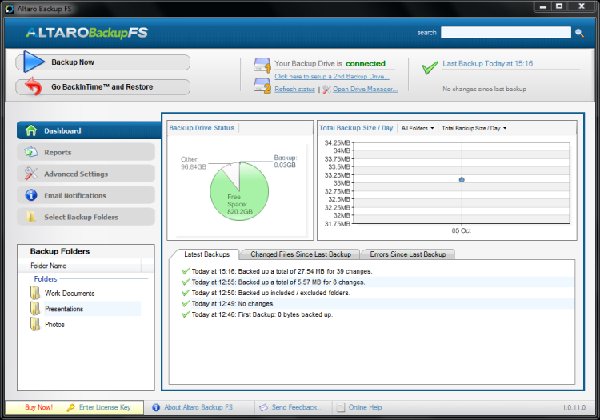Click the Send Feedback link
This screenshot has width=600, height=420.
tap(294, 407)
